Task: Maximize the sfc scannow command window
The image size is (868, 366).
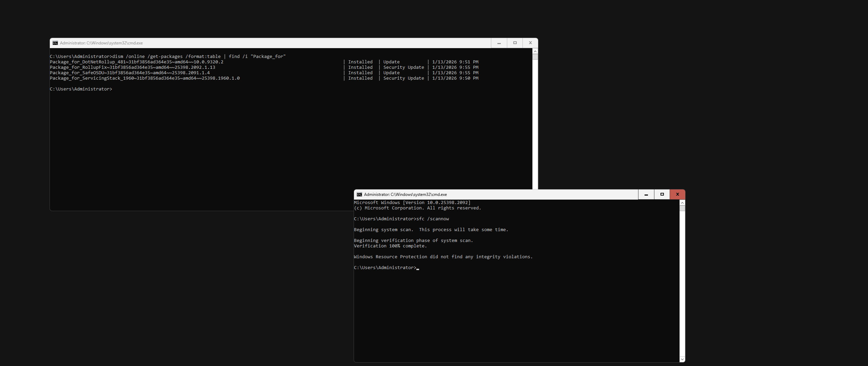Action: pos(662,195)
